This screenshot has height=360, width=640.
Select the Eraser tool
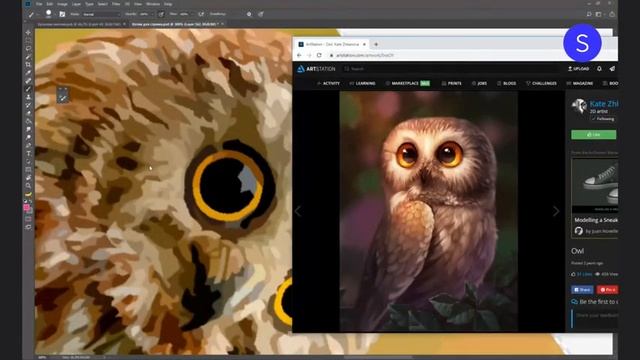tap(28, 113)
